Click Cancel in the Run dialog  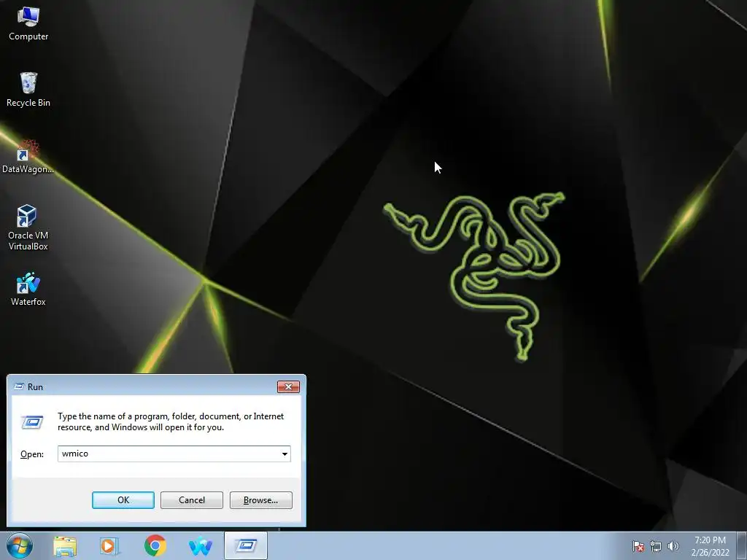[x=192, y=500]
